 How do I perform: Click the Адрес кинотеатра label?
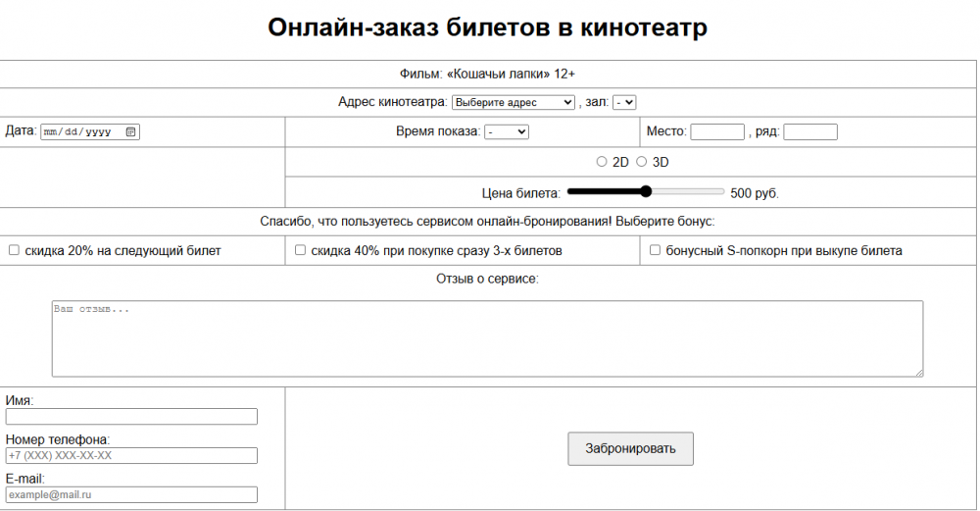pos(393,102)
